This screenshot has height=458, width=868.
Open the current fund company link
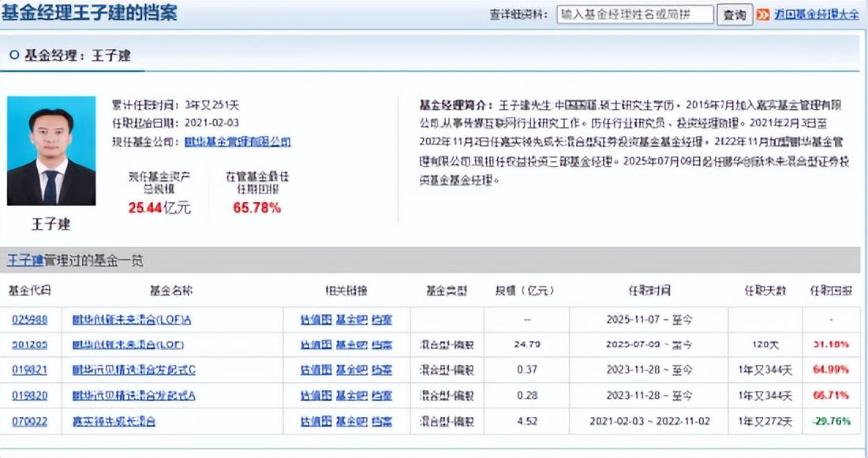coord(237,141)
